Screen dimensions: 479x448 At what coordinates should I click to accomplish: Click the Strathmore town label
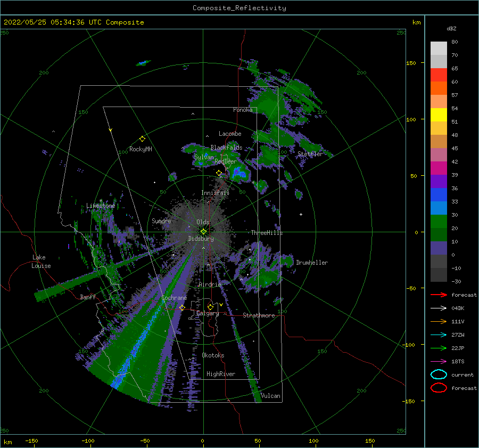tap(259, 315)
